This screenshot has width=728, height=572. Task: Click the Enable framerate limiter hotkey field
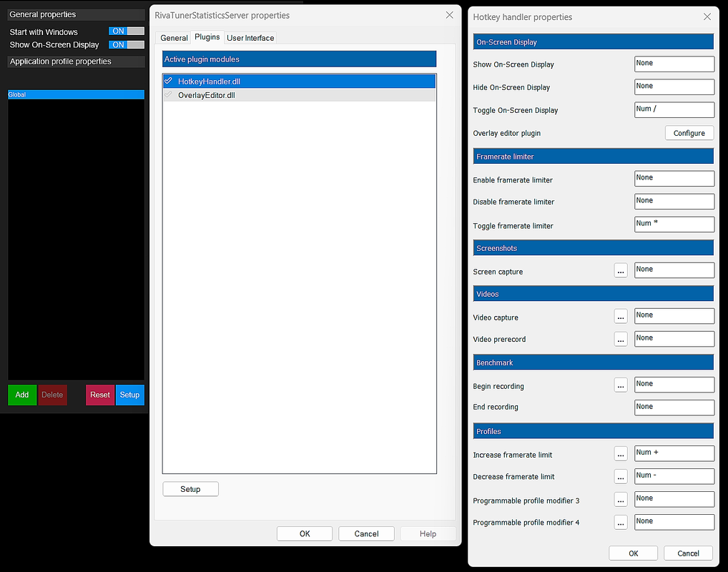674,179
